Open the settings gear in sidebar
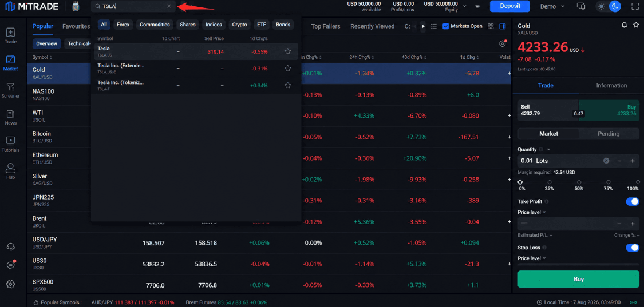The width and height of the screenshot is (644, 307). pos(11,284)
